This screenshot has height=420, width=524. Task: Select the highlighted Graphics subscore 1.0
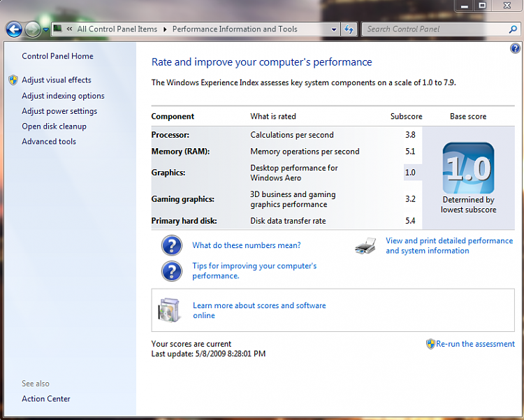pos(410,173)
